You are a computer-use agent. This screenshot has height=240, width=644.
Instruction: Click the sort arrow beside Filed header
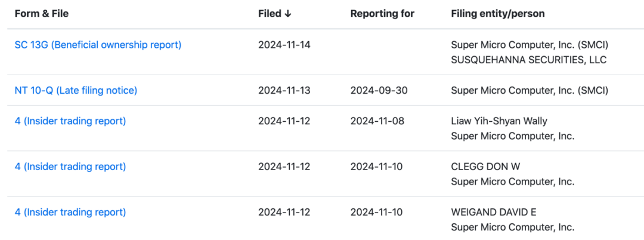coord(287,14)
